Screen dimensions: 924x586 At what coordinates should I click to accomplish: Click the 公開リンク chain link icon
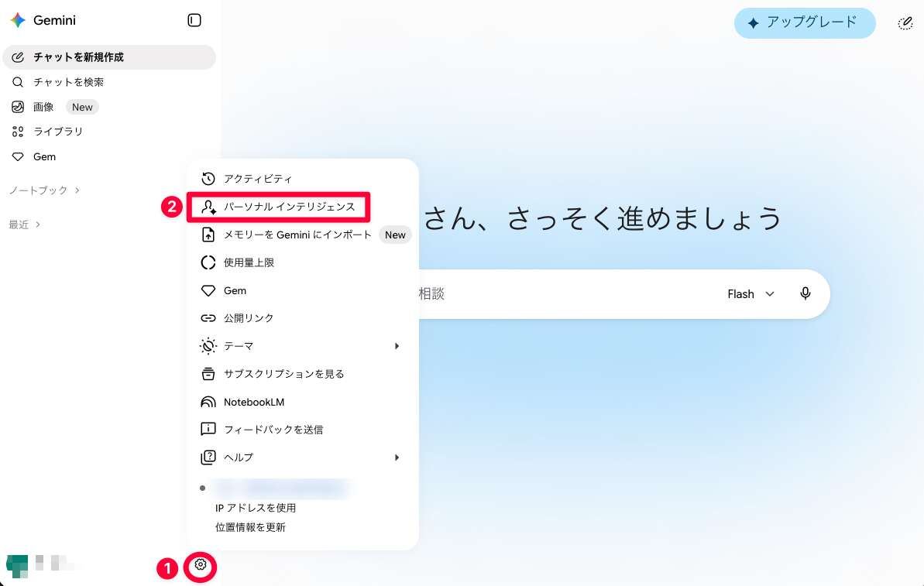click(x=208, y=318)
